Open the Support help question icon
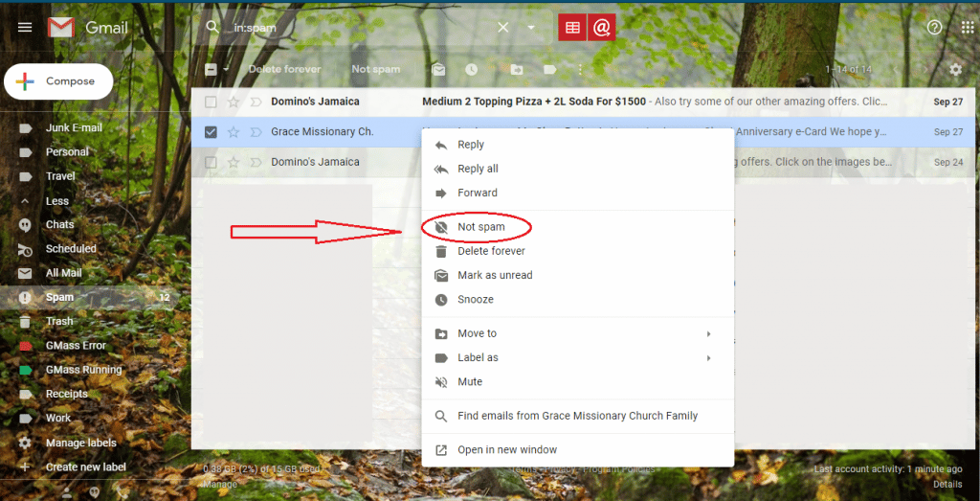This screenshot has height=501, width=980. coord(934,28)
